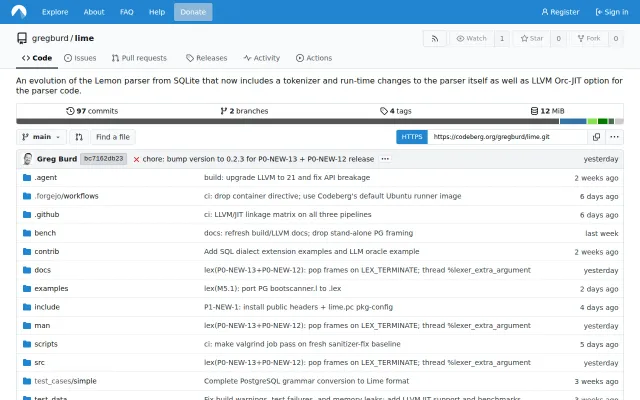Click the src folder icon
The width and height of the screenshot is (640, 400).
tap(27, 362)
